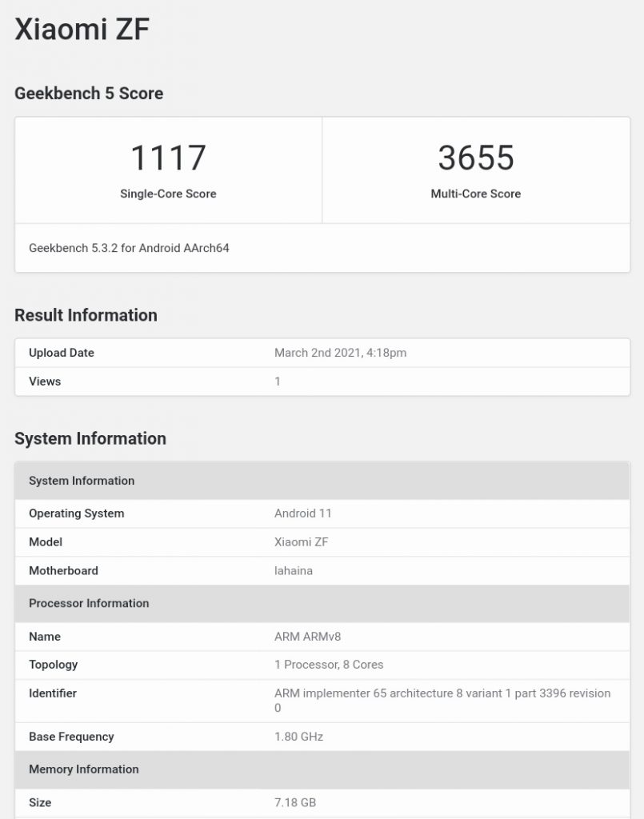
Task: Click the bold "System Information" section heading
Action: pyautogui.click(x=90, y=439)
